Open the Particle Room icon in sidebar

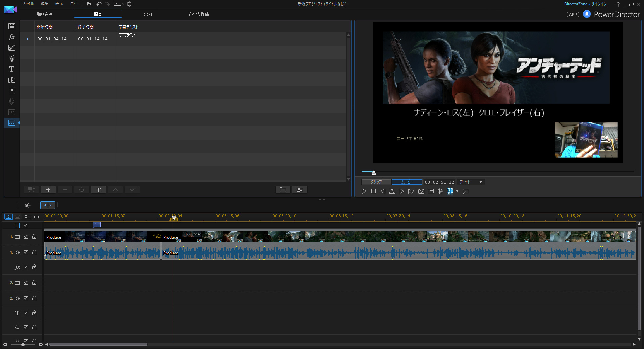point(12,59)
